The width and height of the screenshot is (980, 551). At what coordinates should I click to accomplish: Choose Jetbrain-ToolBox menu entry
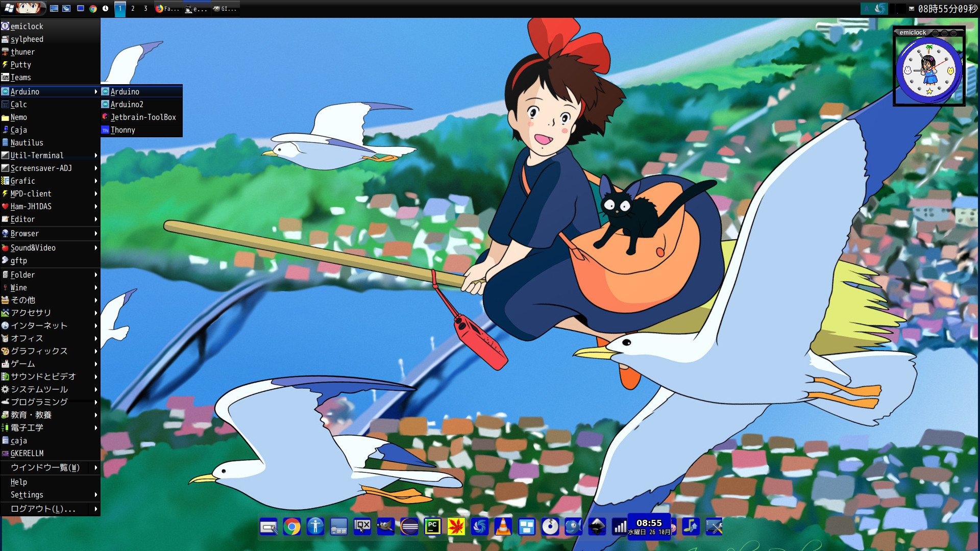(x=143, y=117)
